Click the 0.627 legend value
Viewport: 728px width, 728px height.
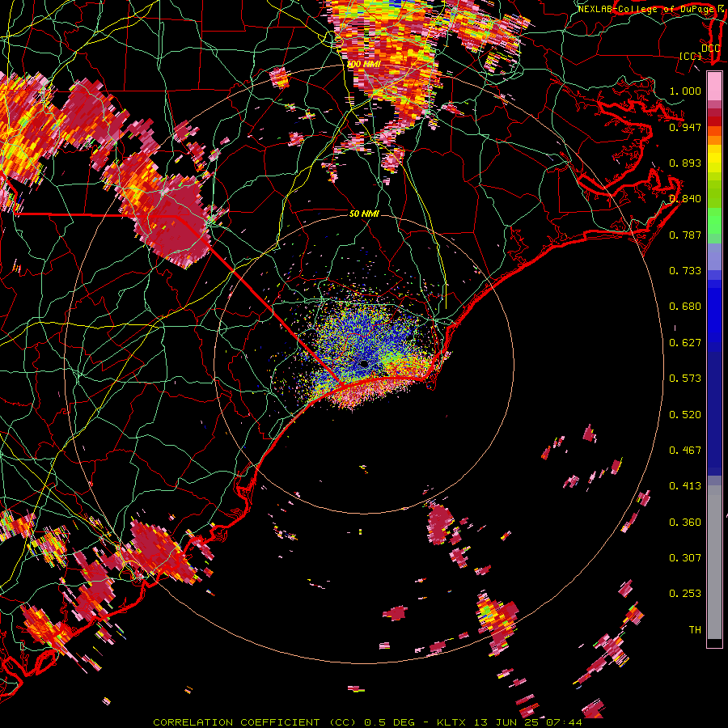click(685, 343)
